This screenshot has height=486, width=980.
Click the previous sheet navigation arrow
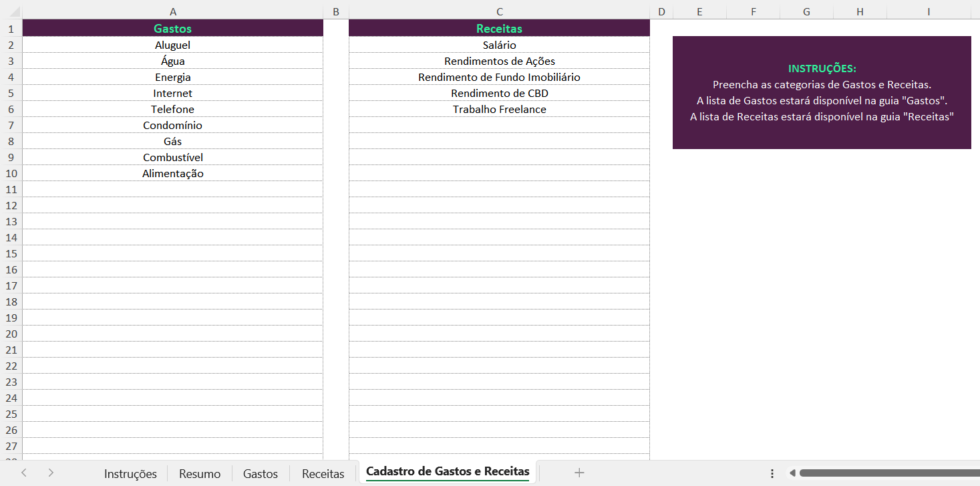pyautogui.click(x=24, y=473)
